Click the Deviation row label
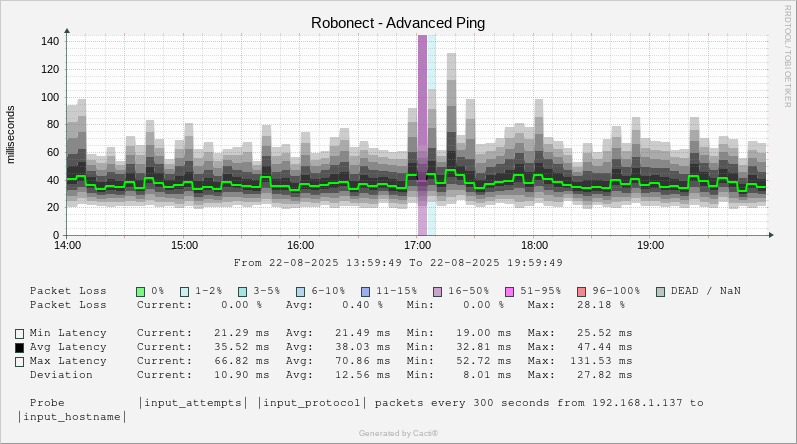The height and width of the screenshot is (444, 797). 61,375
